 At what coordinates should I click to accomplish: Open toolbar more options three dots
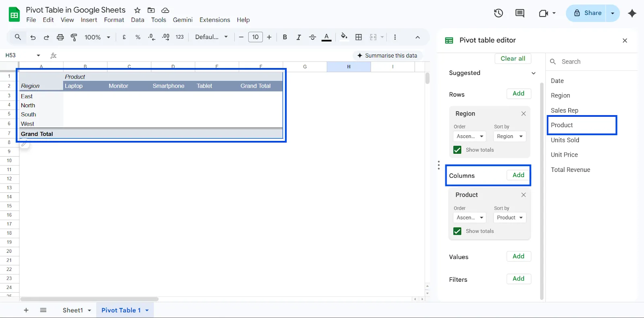coord(395,37)
